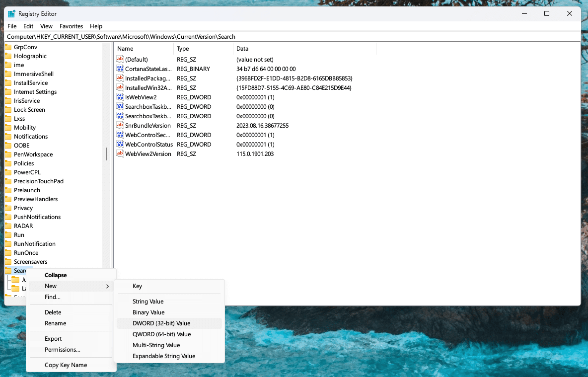Click Find... in the context menu
588x377 pixels.
click(x=71, y=297)
